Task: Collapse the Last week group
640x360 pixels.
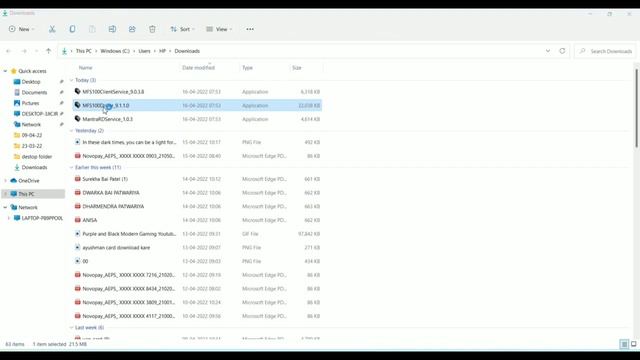Action: [71, 327]
